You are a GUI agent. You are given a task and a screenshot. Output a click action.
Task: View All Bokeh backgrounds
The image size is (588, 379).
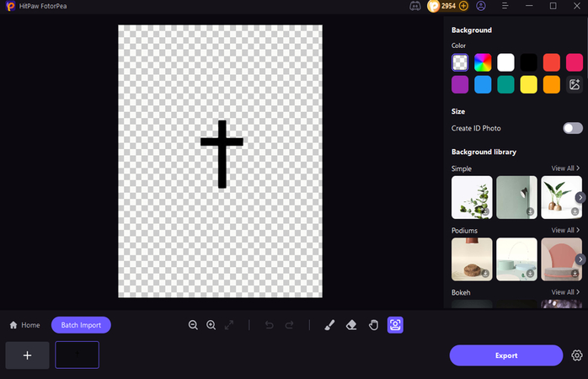pos(565,292)
